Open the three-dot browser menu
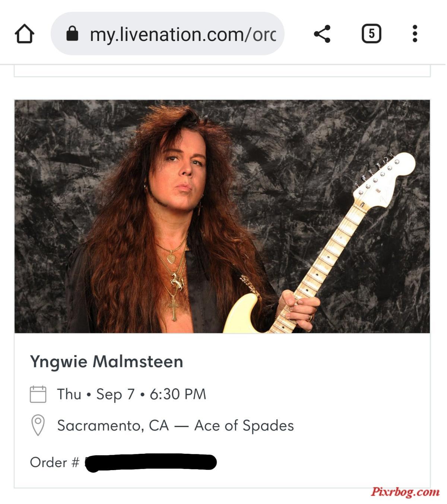The height and width of the screenshot is (504, 447). [x=415, y=34]
